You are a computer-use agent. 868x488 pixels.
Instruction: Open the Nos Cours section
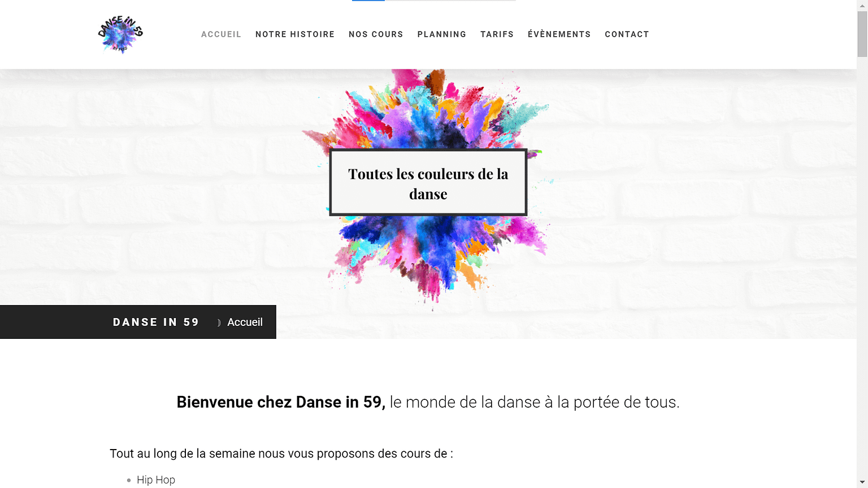pos(376,34)
